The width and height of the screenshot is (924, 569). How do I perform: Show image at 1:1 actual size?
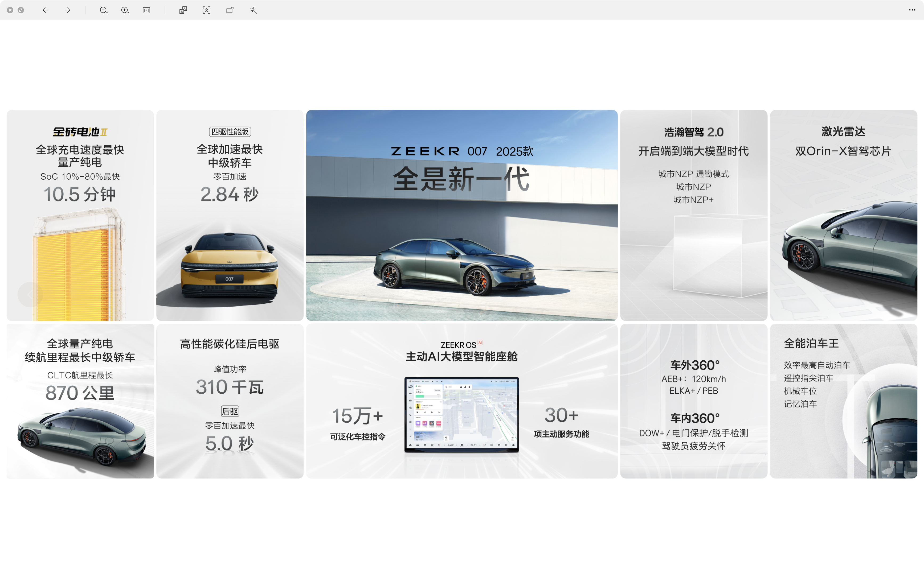(x=146, y=10)
